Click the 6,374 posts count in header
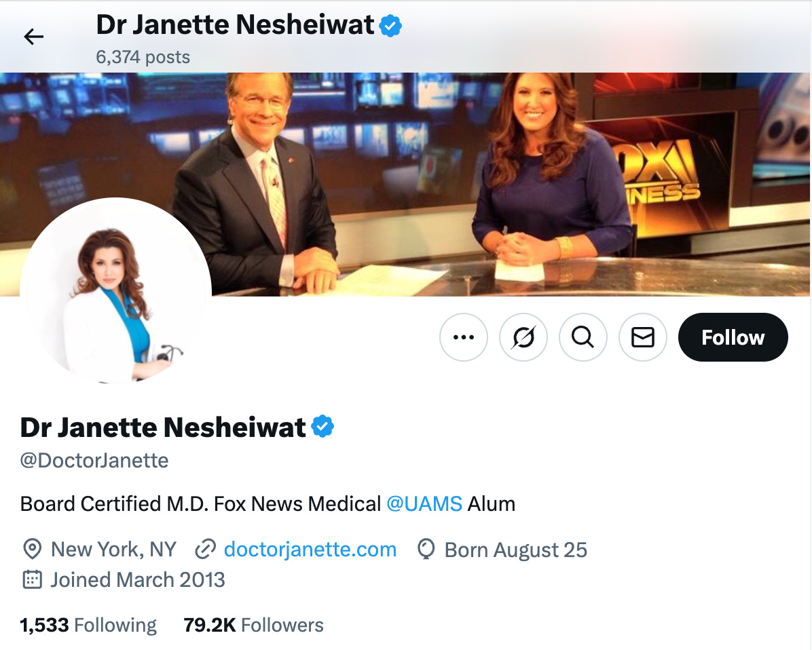This screenshot has height=650, width=812. coord(143,57)
